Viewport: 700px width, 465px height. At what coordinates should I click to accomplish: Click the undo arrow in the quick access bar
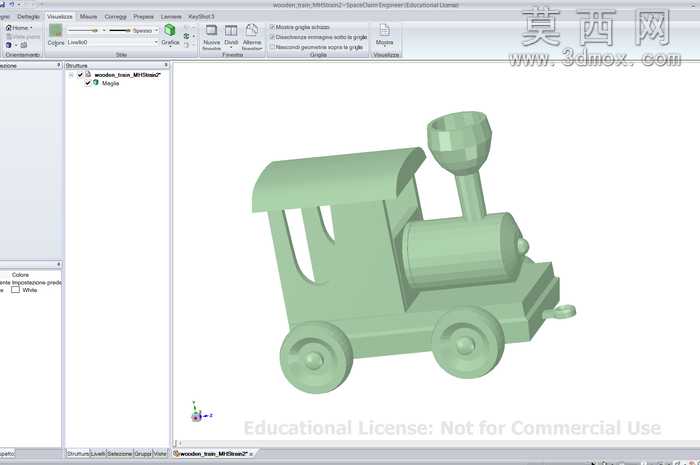(x=12, y=4)
